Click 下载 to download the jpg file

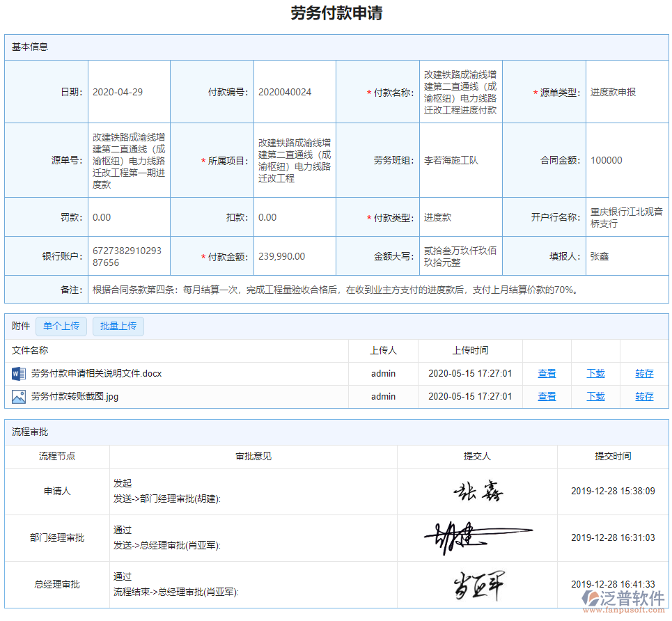(595, 396)
